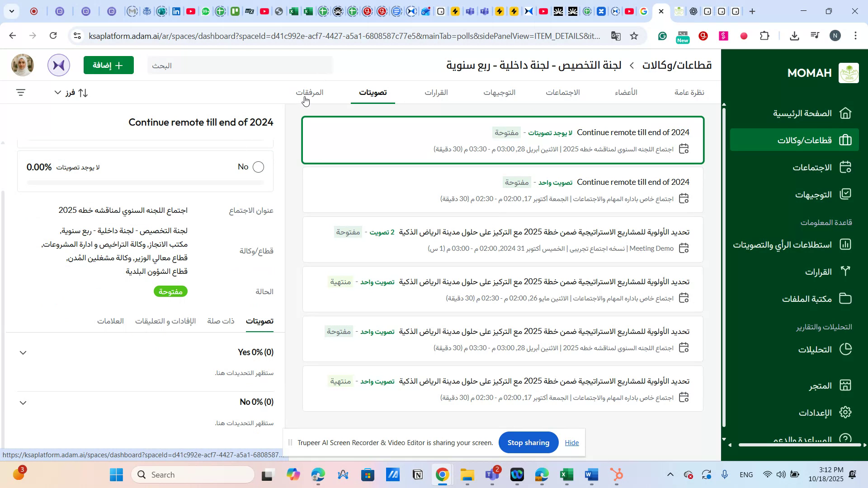Click the إضافة button
868x488 pixels.
click(x=108, y=65)
